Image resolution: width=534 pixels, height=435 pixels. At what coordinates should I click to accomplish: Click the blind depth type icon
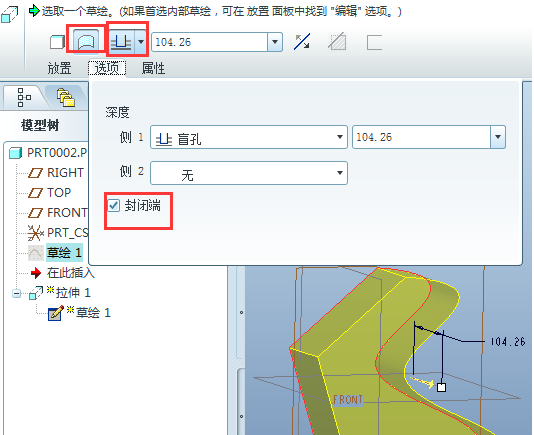[x=121, y=42]
